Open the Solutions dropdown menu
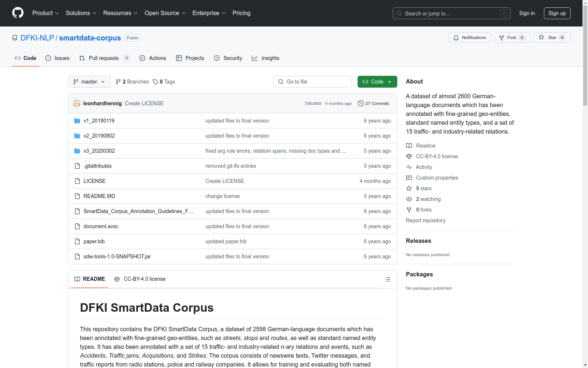Image resolution: width=588 pixels, height=368 pixels. point(81,13)
